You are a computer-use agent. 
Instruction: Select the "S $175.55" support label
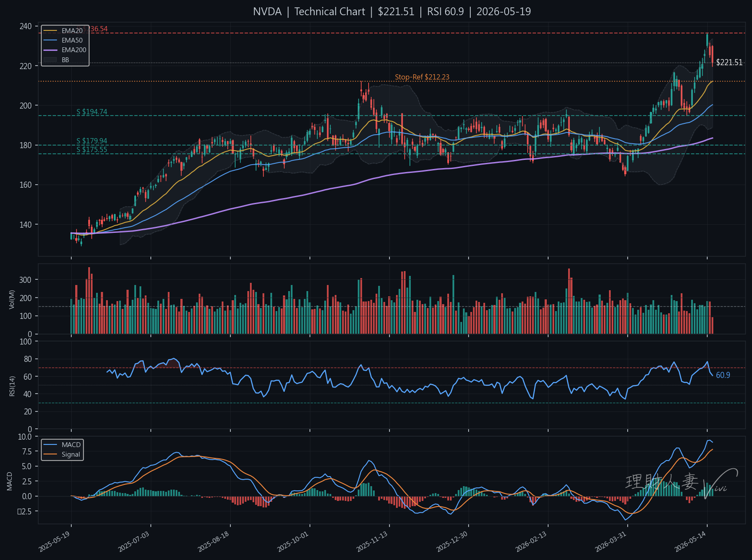click(92, 150)
